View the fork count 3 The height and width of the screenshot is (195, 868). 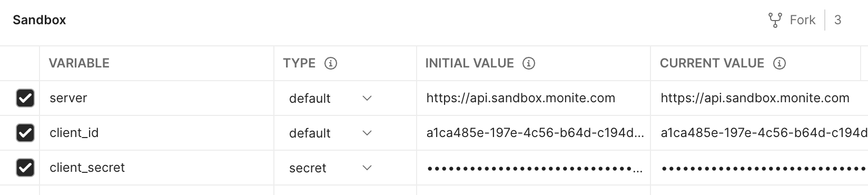(837, 20)
